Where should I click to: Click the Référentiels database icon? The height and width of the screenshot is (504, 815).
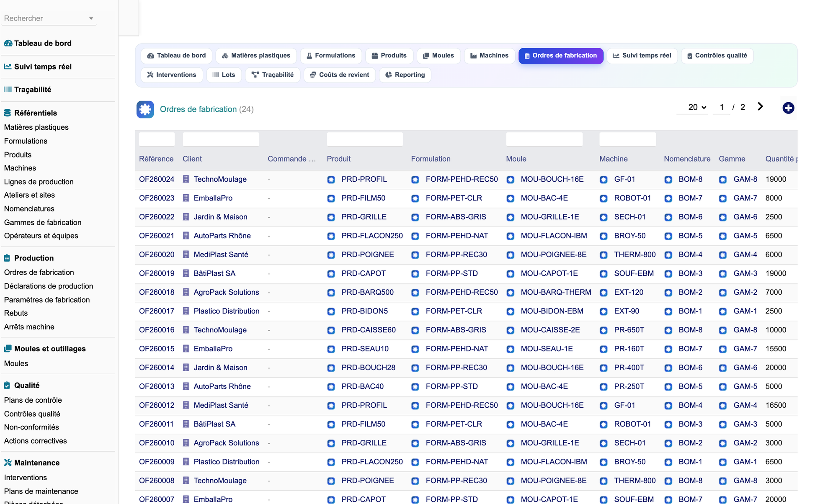8,113
